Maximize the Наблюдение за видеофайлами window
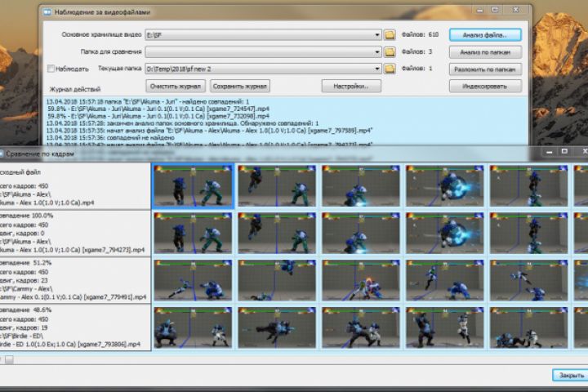 [495, 10]
